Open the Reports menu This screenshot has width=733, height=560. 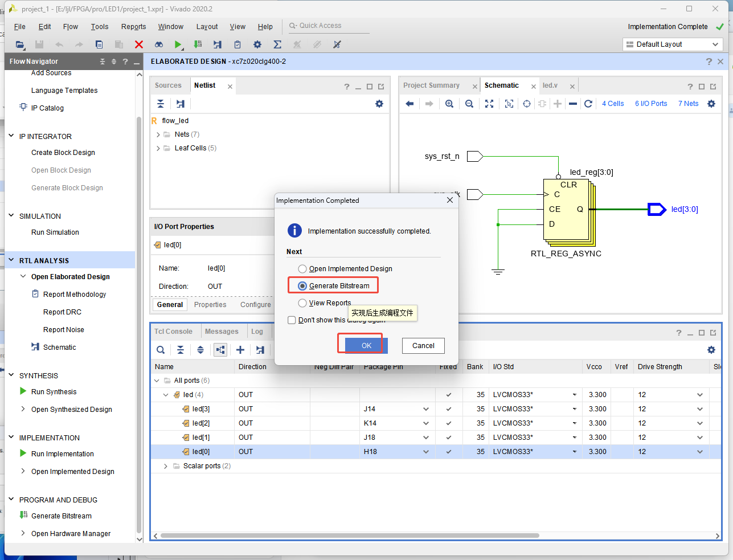(x=133, y=27)
